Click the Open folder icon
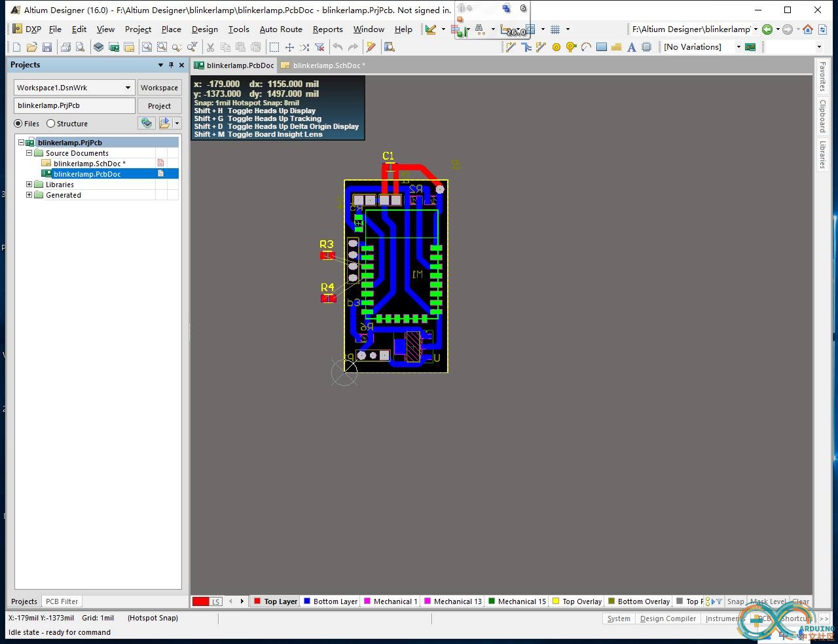838x644 pixels. click(x=31, y=47)
